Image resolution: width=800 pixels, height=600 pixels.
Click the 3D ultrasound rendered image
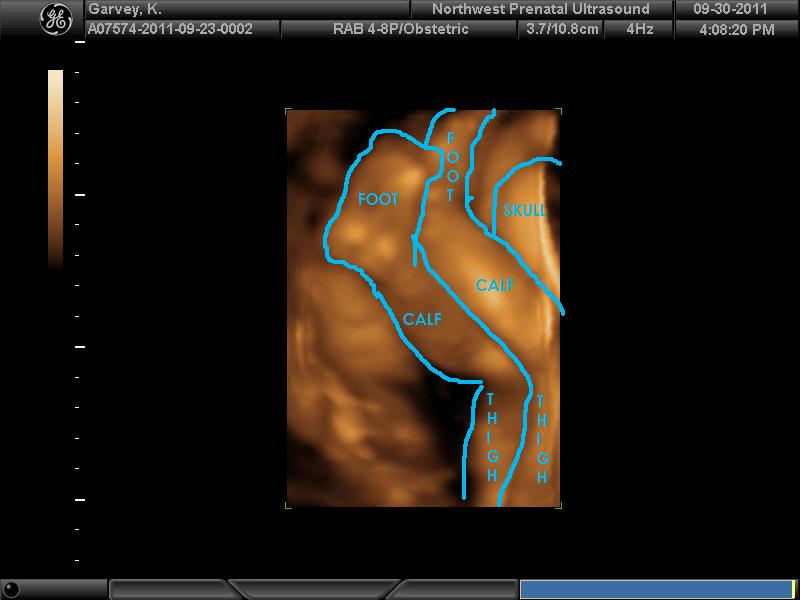pyautogui.click(x=423, y=308)
